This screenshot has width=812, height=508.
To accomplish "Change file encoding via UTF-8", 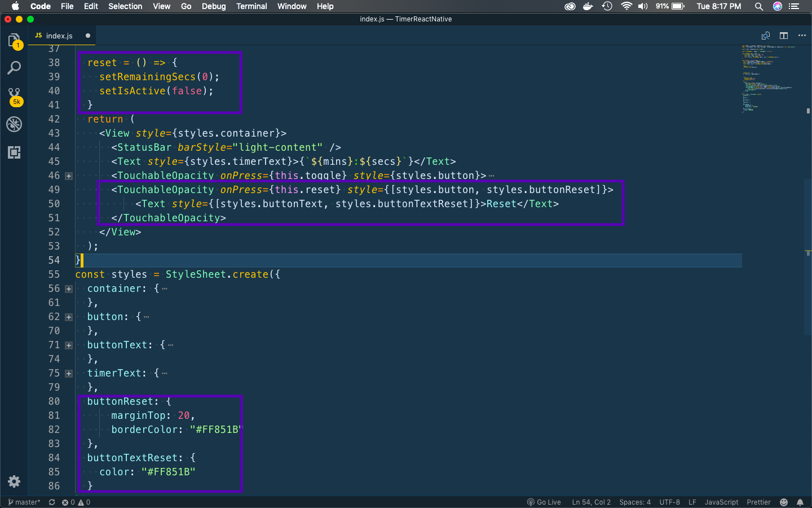I will 669,502.
